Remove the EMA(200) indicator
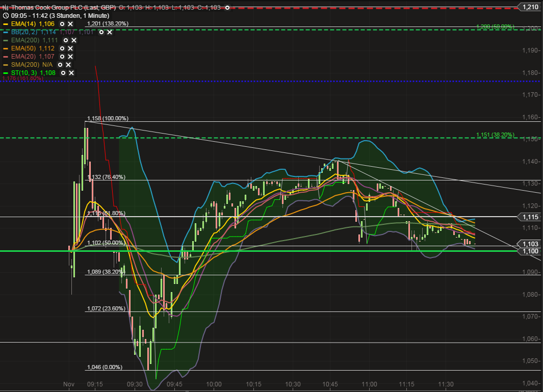543x392 pixels. tap(74, 40)
